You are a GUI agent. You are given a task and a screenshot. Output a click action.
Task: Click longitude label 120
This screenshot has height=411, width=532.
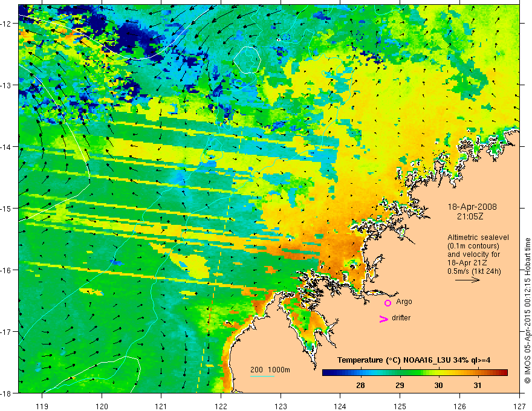[x=102, y=406]
